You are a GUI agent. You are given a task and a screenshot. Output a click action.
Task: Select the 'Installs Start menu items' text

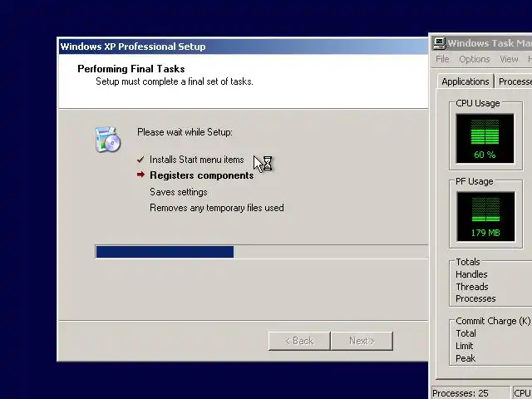point(197,160)
